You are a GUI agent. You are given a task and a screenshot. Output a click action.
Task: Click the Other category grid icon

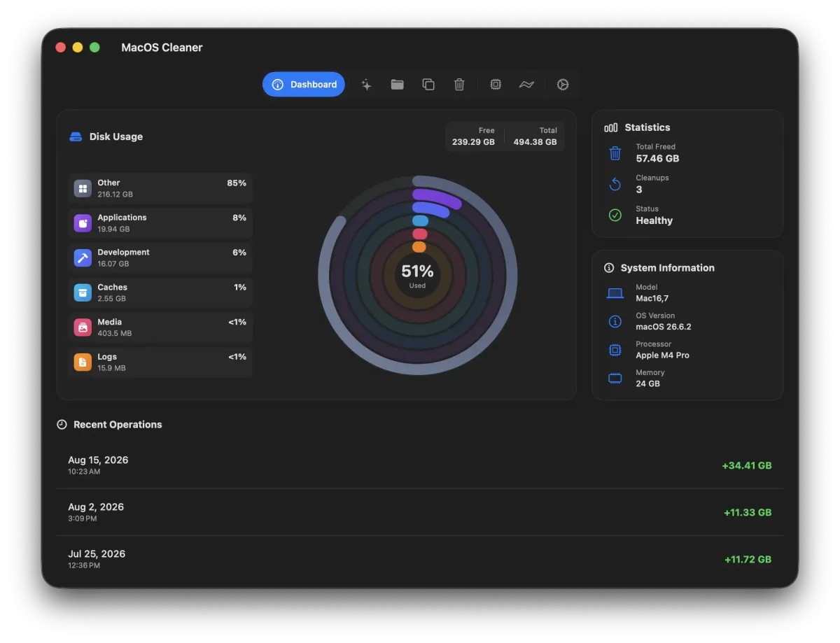tap(83, 189)
